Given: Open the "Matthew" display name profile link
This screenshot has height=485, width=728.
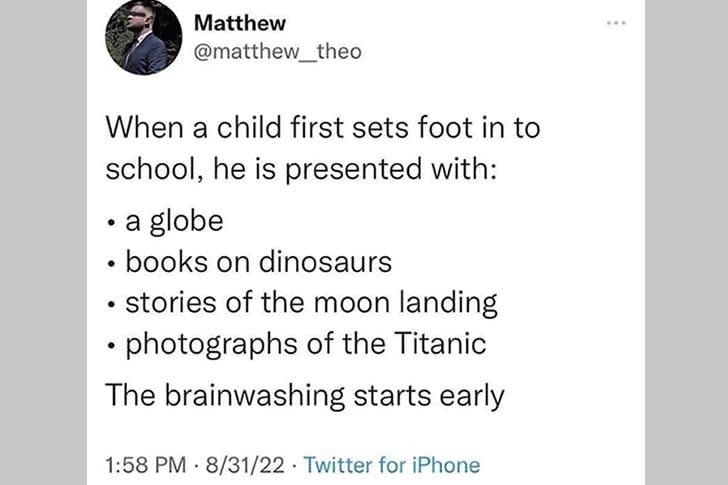Looking at the screenshot, I should [x=237, y=22].
